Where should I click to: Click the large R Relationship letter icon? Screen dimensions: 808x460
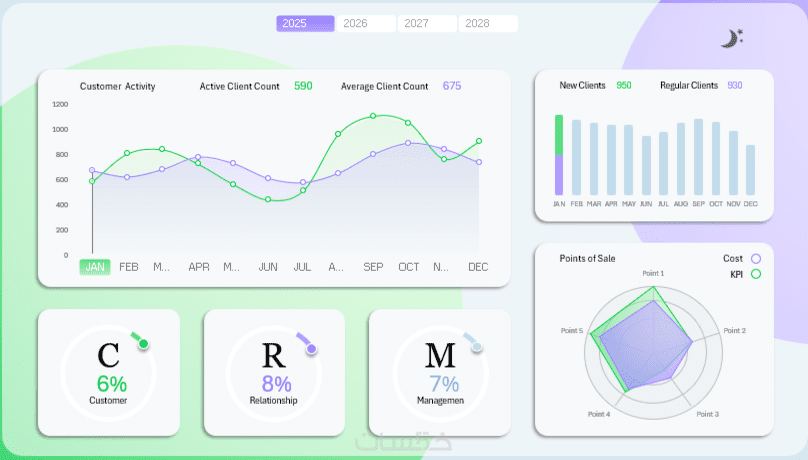(x=275, y=356)
